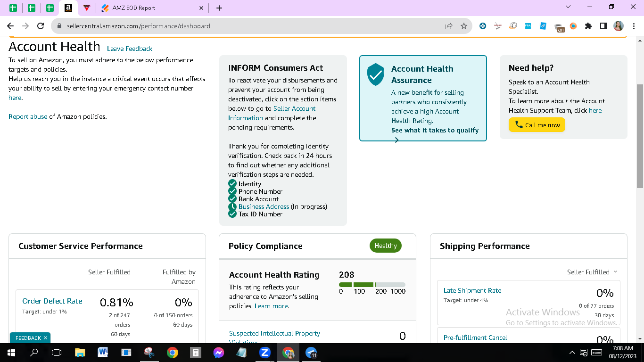This screenshot has height=362, width=644.
Task: Click the INFORM Consumers Act heading
Action: click(276, 68)
